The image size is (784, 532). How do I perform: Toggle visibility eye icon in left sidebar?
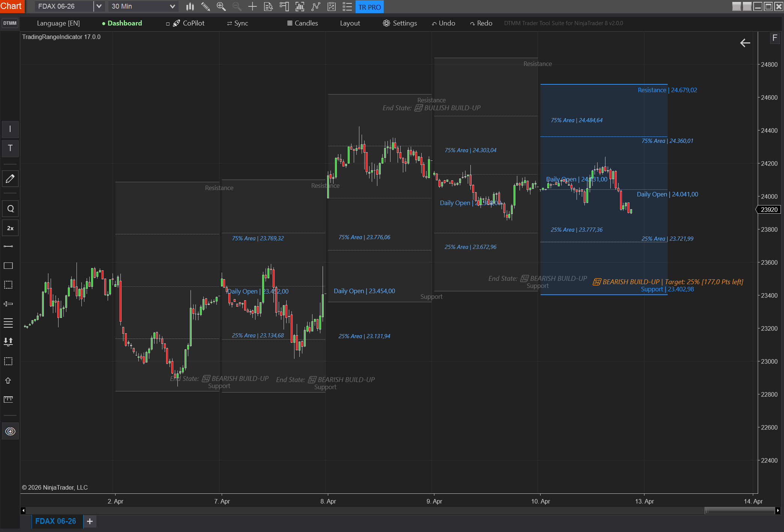click(x=10, y=431)
